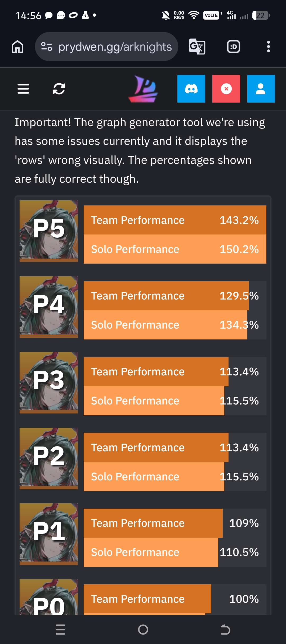Tap the P1 character portrait
Viewport: 286px width, 644px height.
click(49, 534)
